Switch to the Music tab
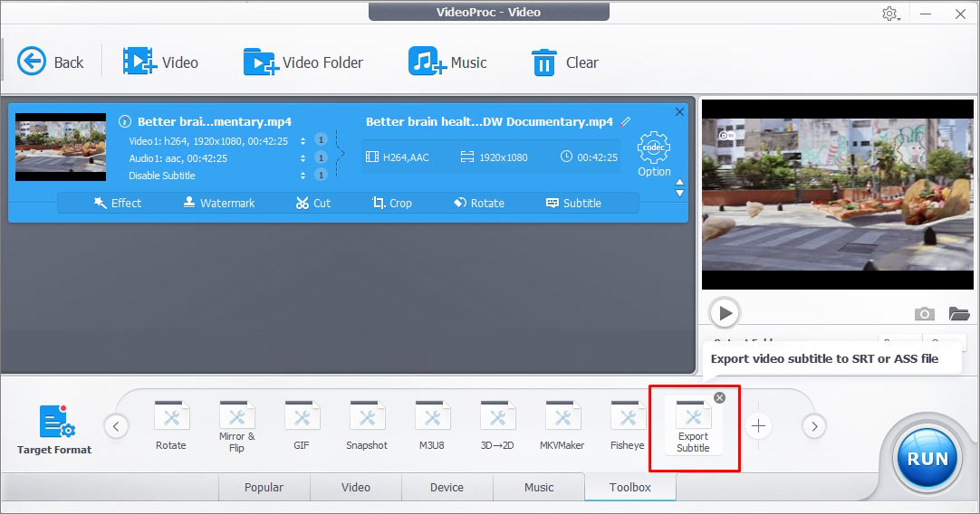This screenshot has width=980, height=514. pyautogui.click(x=539, y=487)
